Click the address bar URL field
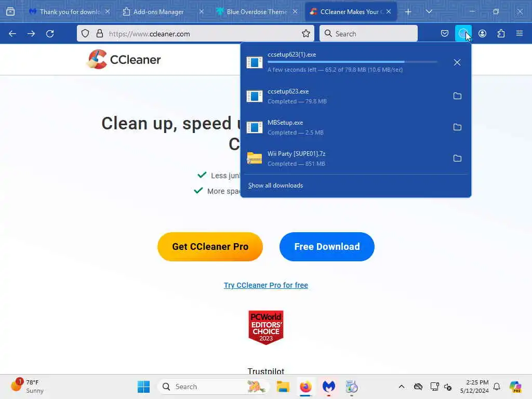This screenshot has width=532, height=399. pos(204,33)
